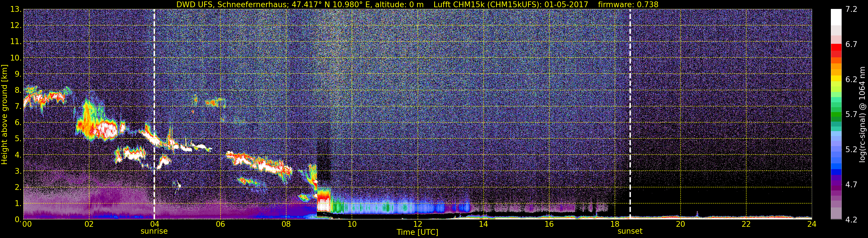Image resolution: width=868 pixels, height=238 pixels.
Task: Click the y-axis tick label '7.'
Action: click(x=18, y=107)
